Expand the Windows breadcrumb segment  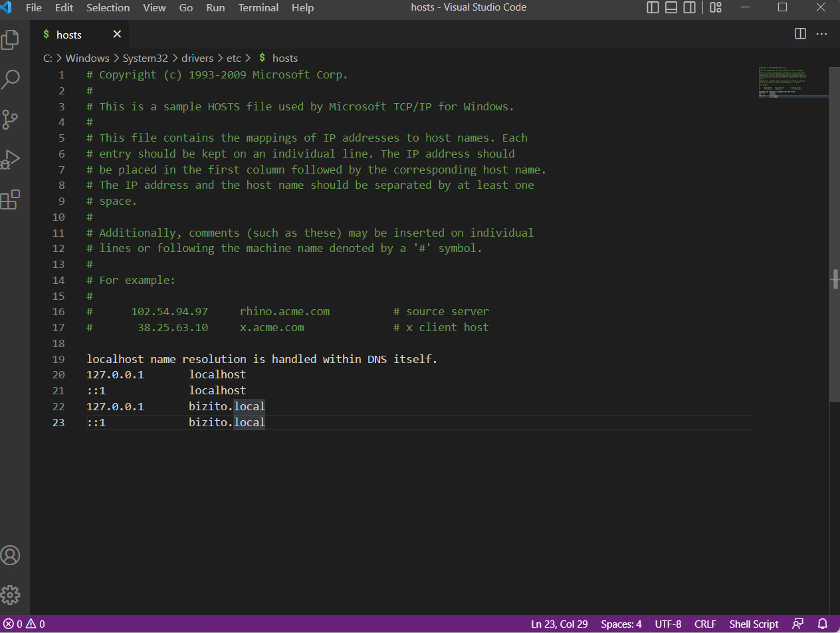click(x=87, y=59)
